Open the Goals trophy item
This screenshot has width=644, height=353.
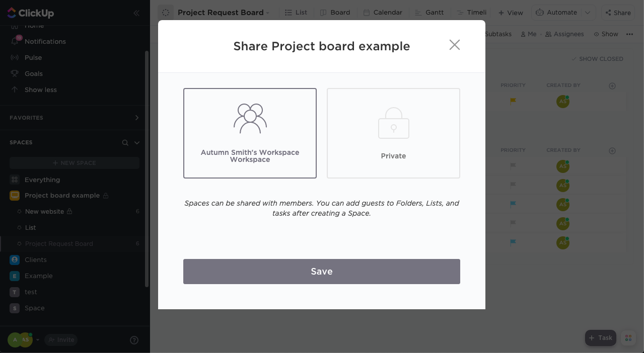15,73
